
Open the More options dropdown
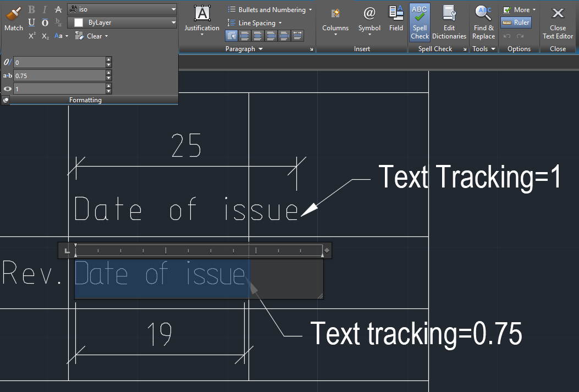coord(519,9)
